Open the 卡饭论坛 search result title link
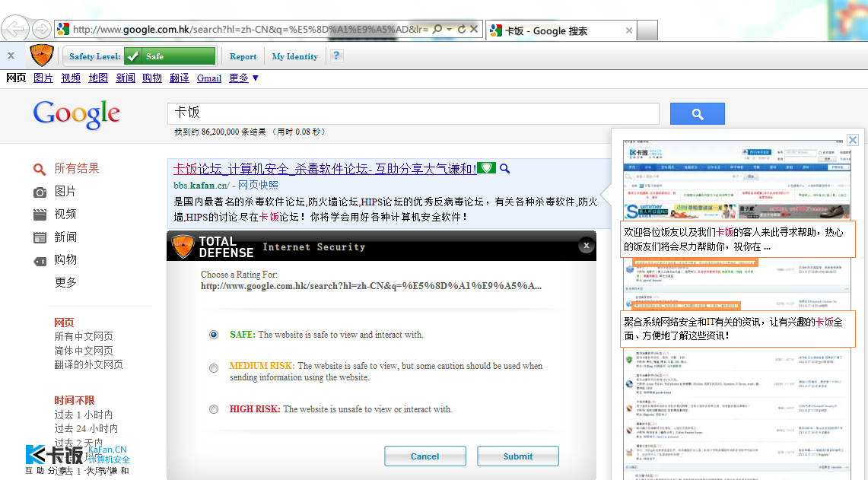 324,168
